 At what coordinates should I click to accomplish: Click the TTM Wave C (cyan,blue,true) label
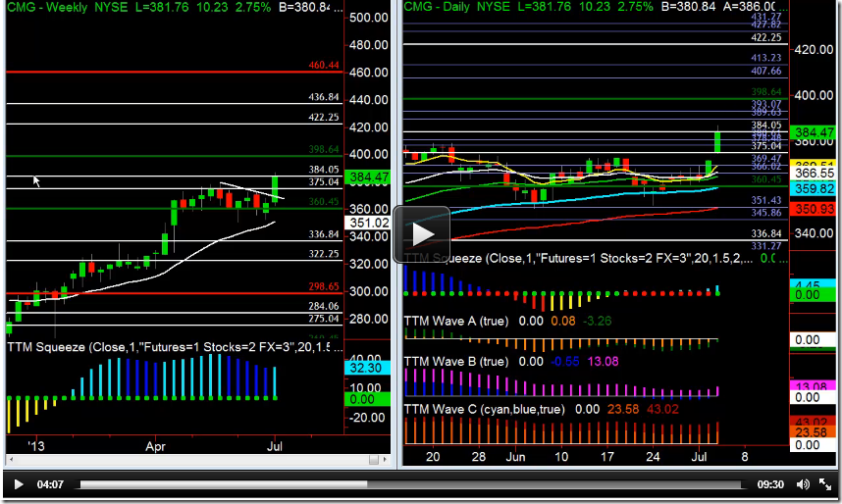485,410
